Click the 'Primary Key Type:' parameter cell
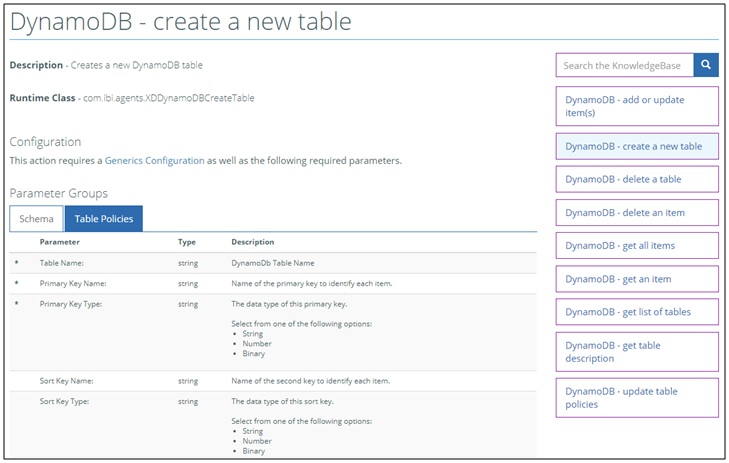Screen dimensions: 729x463 pos(71,304)
